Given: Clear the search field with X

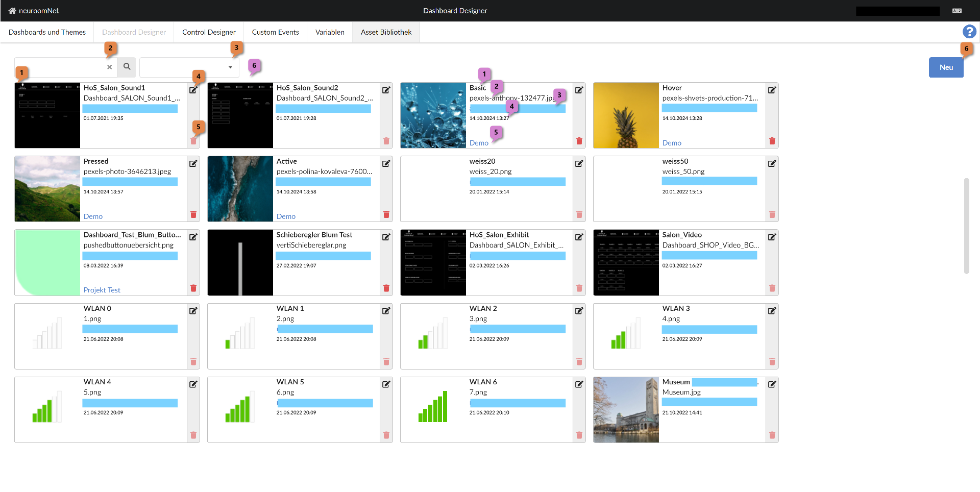Looking at the screenshot, I should point(109,67).
